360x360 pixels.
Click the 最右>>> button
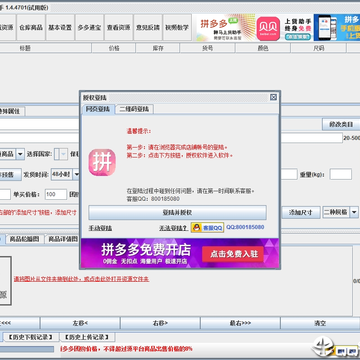pyautogui.click(x=240, y=323)
